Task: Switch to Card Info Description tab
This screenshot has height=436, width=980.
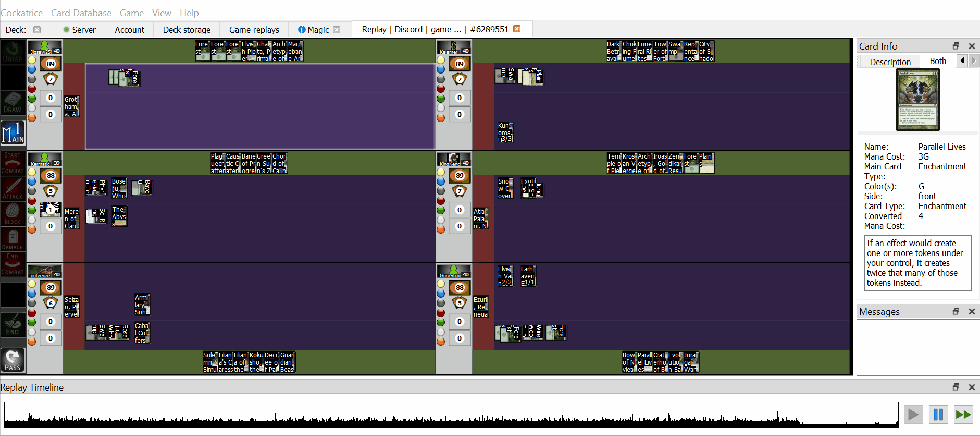Action: [x=890, y=62]
